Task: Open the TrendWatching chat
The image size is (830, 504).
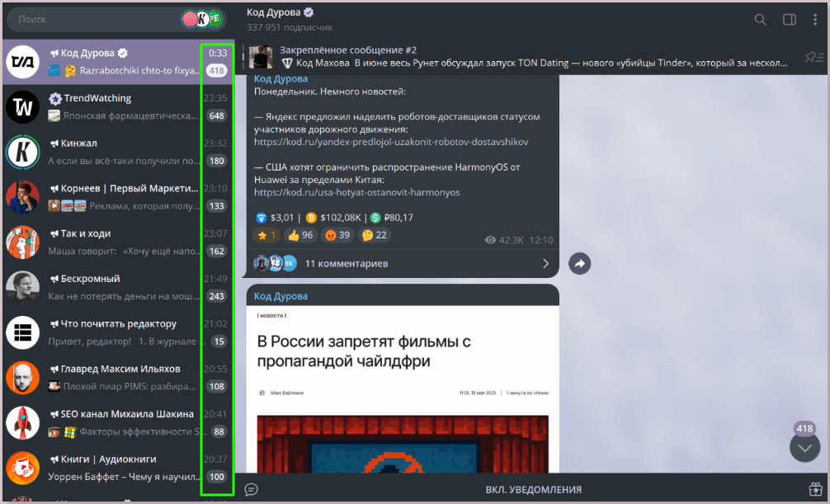Action: pos(118,107)
